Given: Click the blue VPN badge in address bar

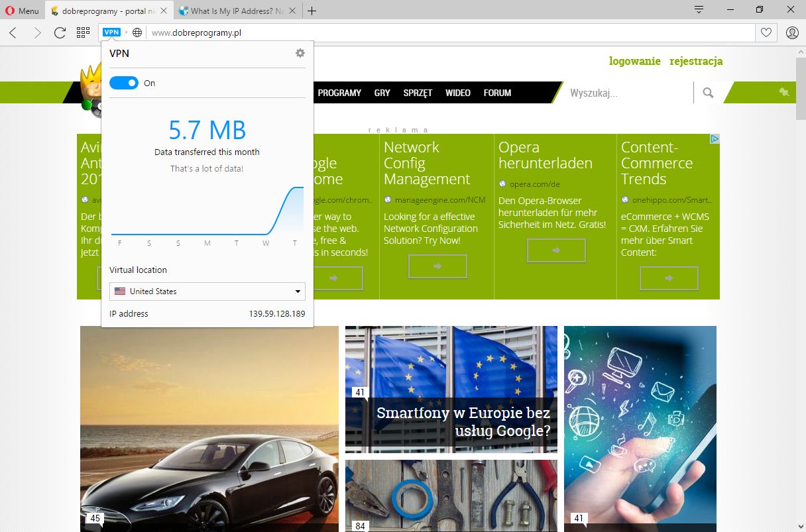Looking at the screenshot, I should pos(111,31).
